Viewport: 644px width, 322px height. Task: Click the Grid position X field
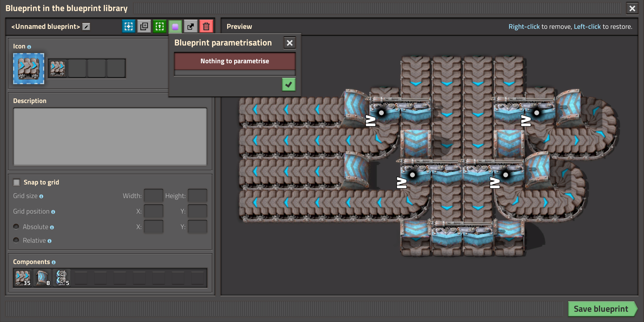(154, 211)
